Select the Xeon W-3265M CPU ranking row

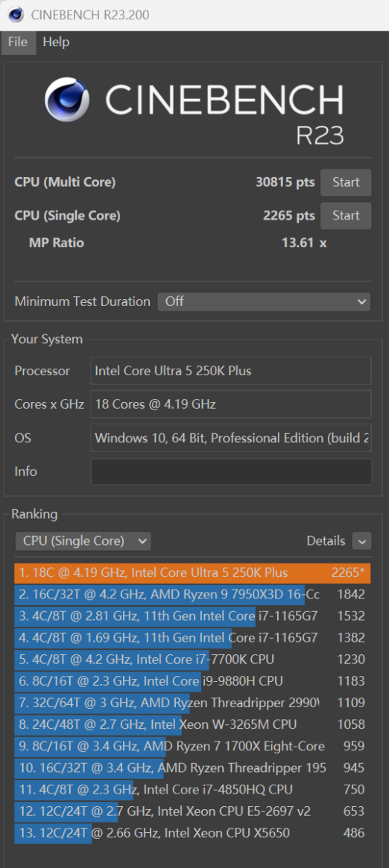(192, 724)
